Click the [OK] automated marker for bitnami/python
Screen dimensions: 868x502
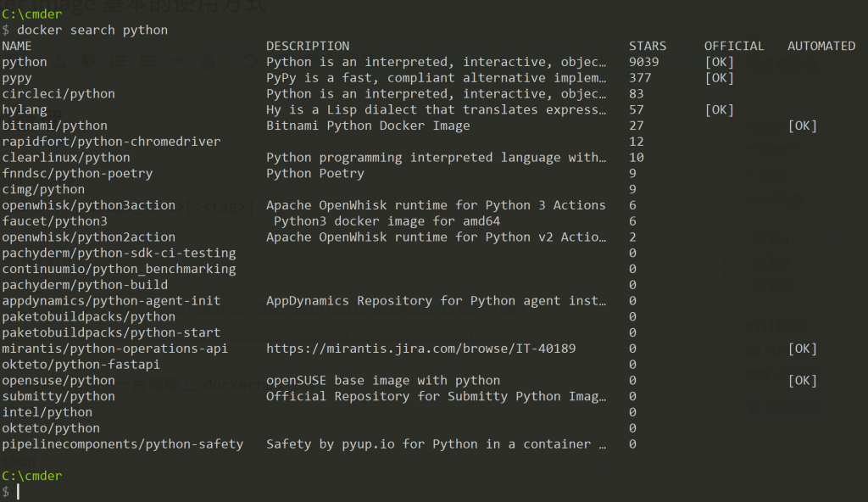point(802,126)
